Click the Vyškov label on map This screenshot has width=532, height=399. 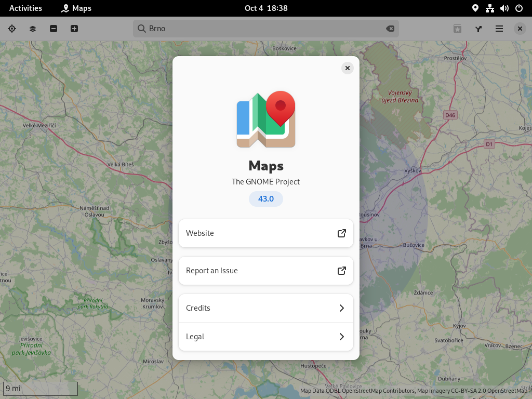click(x=413, y=170)
